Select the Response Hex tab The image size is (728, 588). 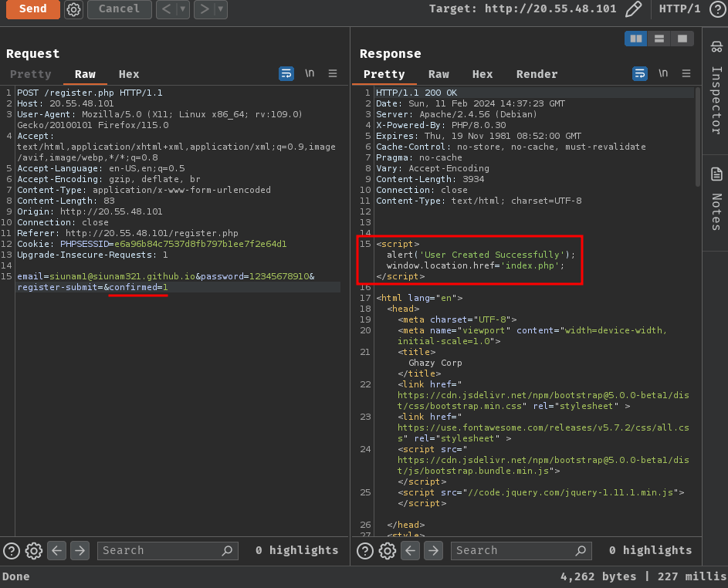click(x=483, y=74)
